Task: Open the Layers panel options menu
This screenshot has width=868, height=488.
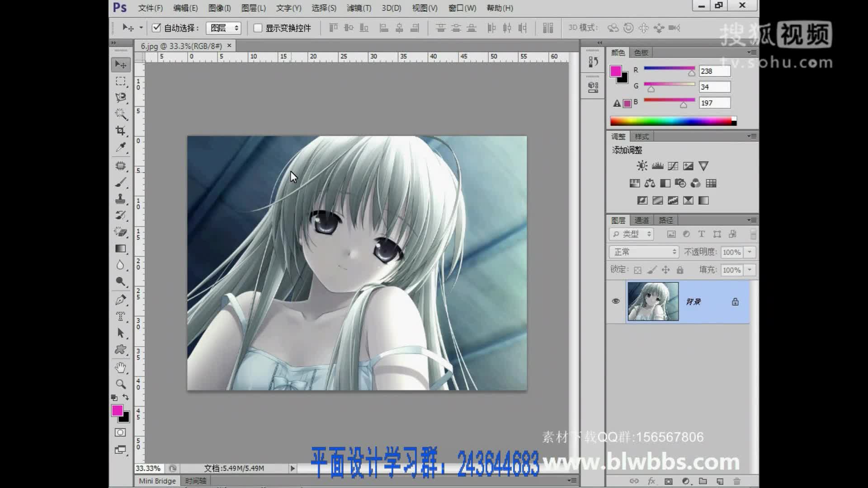Action: (x=752, y=220)
